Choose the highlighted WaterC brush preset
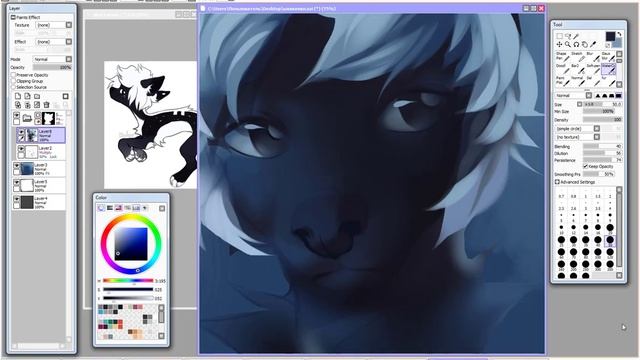 pyautogui.click(x=609, y=69)
